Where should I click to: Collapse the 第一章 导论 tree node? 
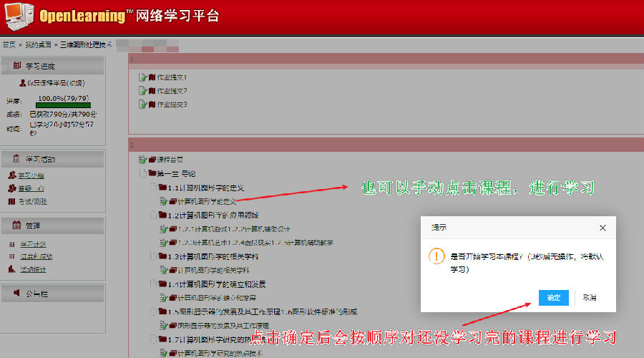tap(143, 174)
